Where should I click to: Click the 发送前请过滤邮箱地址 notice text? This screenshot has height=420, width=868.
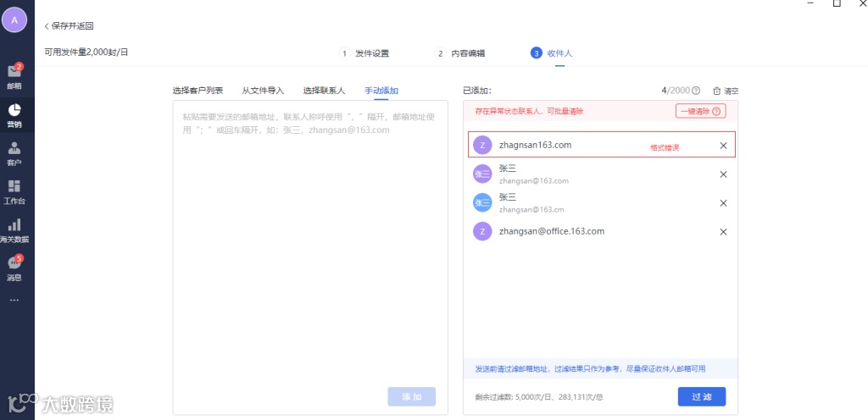(590, 368)
